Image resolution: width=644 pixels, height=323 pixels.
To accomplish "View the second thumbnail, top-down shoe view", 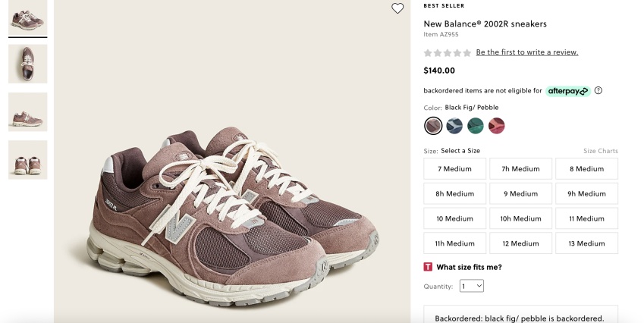I will (x=28, y=64).
